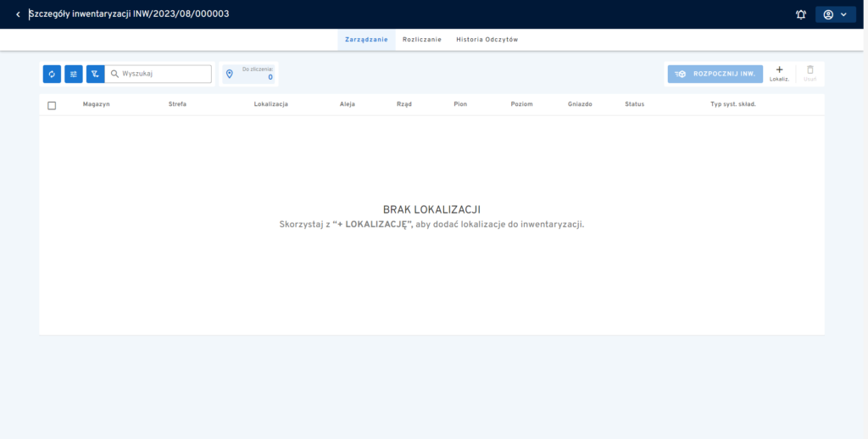The width and height of the screenshot is (868, 439).
Task: Switch to the Zarządzanie tab
Action: coord(367,40)
